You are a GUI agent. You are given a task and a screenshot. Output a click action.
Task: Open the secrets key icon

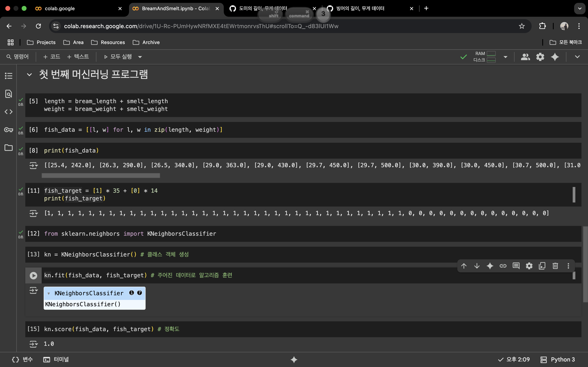coord(9,130)
